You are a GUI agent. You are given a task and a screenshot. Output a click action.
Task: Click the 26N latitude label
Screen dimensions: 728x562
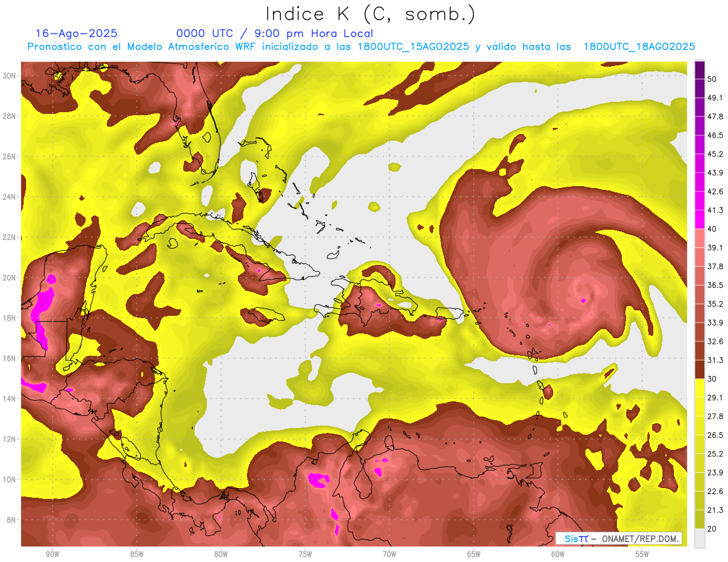pos(10,156)
